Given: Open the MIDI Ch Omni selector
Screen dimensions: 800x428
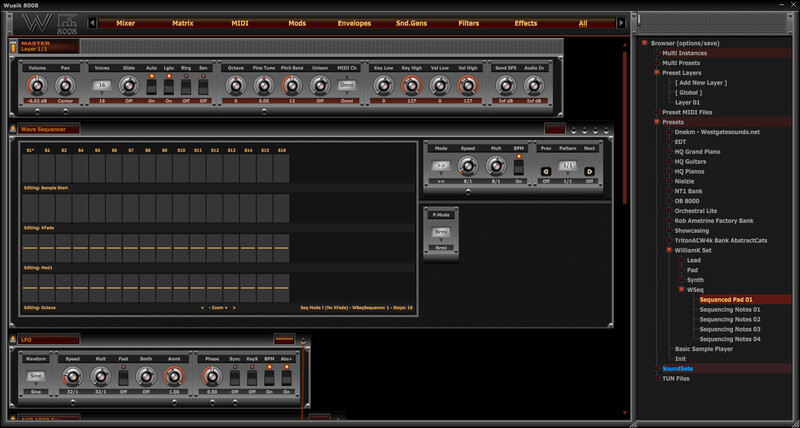Looking at the screenshot, I should (347, 85).
